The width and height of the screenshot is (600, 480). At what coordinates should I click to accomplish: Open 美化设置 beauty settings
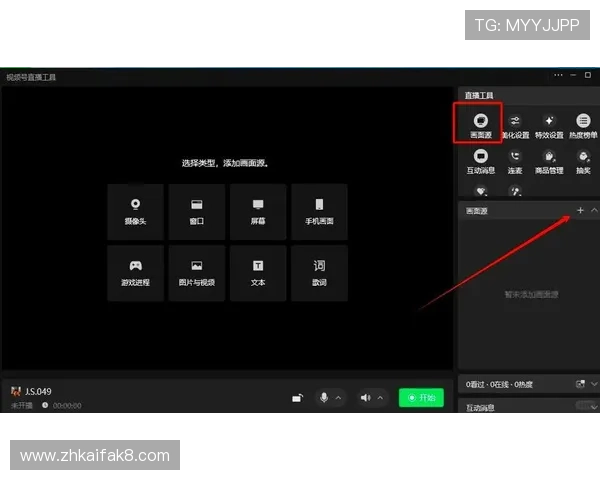pos(514,126)
